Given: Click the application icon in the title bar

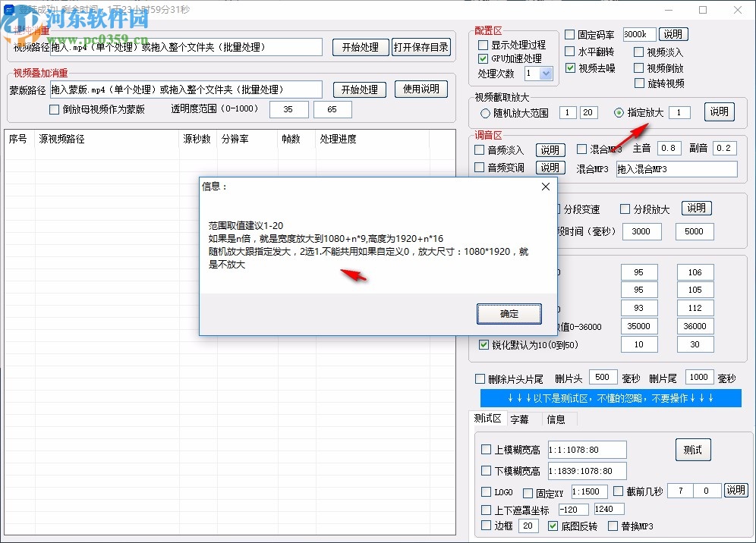Looking at the screenshot, I should tap(8, 9).
